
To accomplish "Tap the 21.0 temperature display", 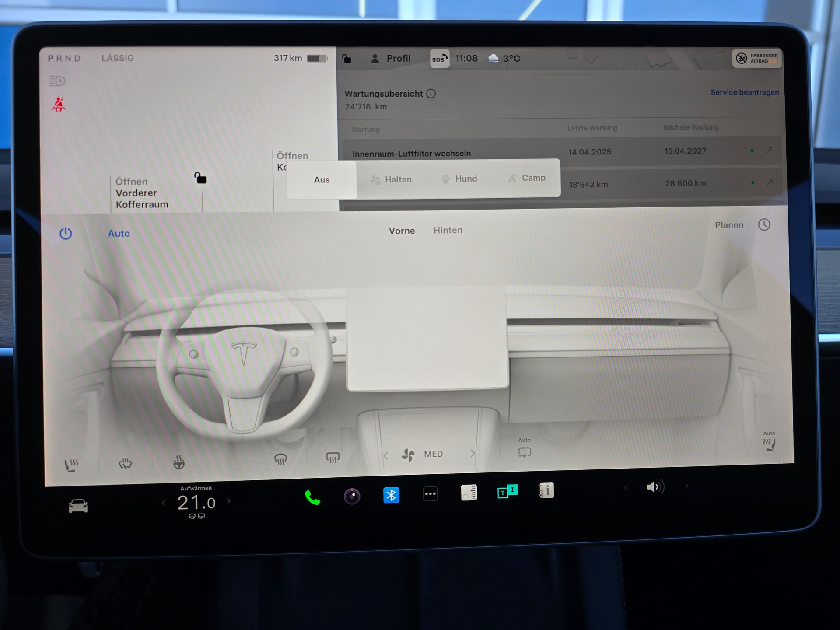I will tap(196, 503).
